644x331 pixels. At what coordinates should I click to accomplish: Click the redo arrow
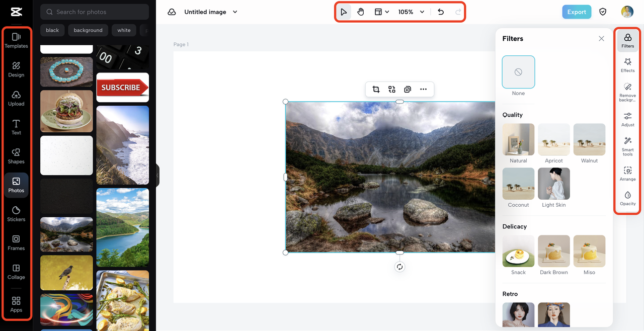[x=458, y=12]
